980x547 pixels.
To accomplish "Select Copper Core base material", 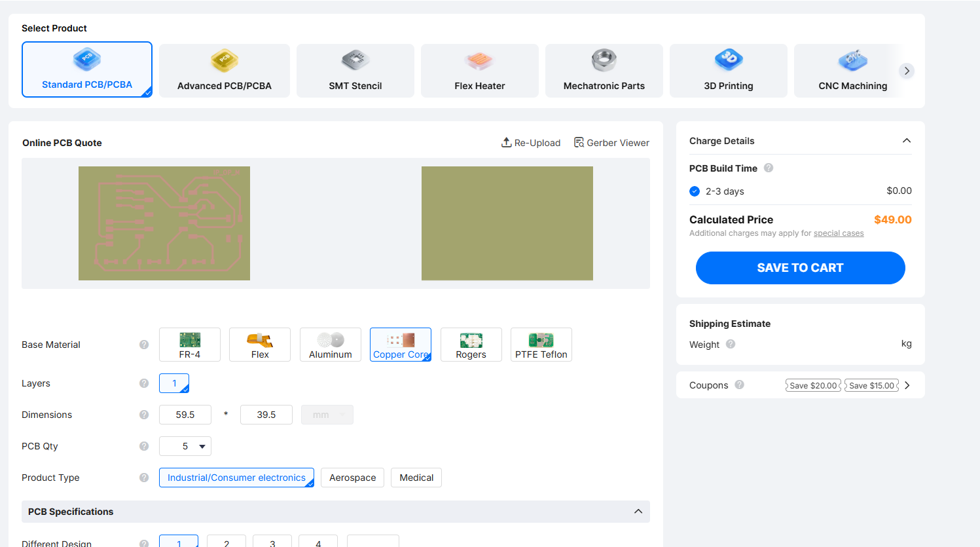I will (x=401, y=345).
